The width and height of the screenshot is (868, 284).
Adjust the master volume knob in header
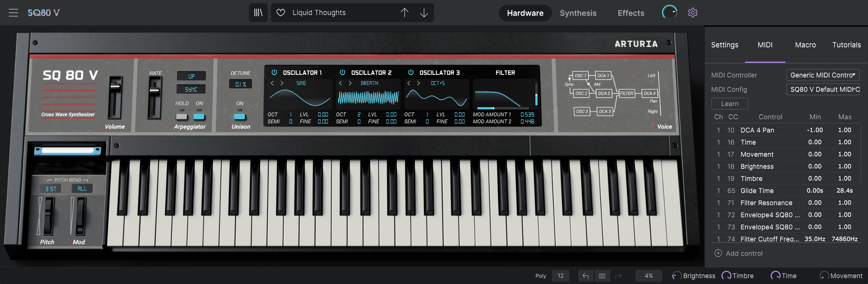point(669,12)
